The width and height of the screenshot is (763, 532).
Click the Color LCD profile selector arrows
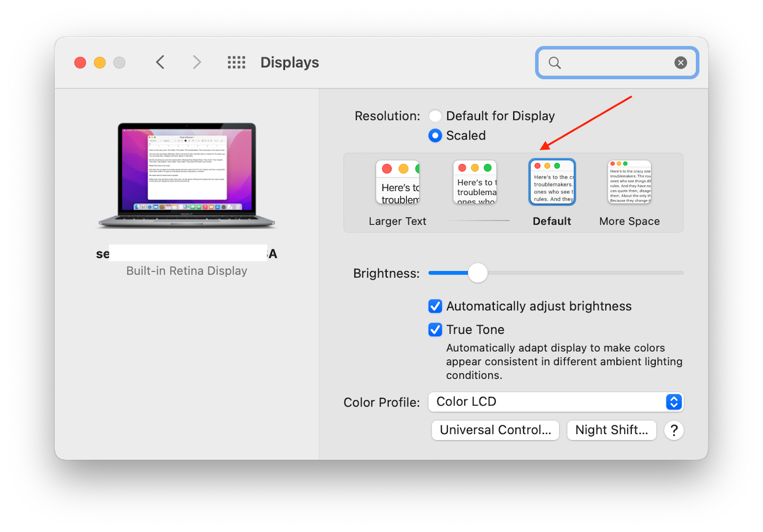(674, 402)
